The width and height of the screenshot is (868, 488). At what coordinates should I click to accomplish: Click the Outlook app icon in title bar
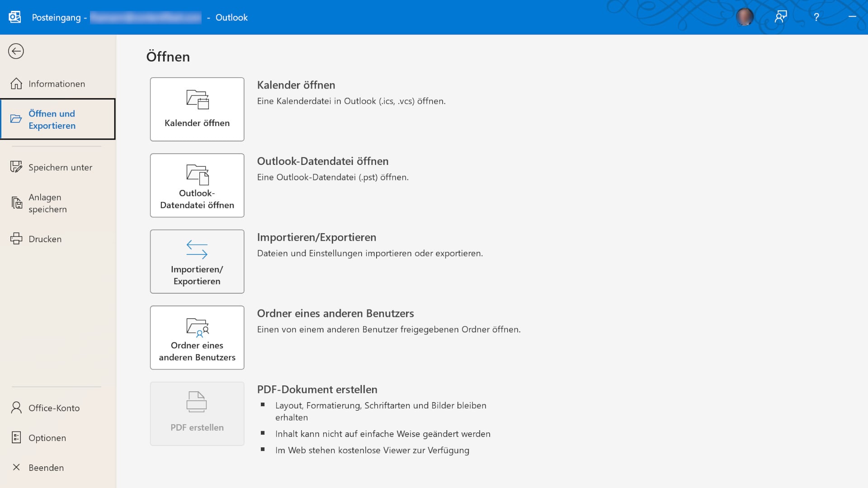pos(15,17)
